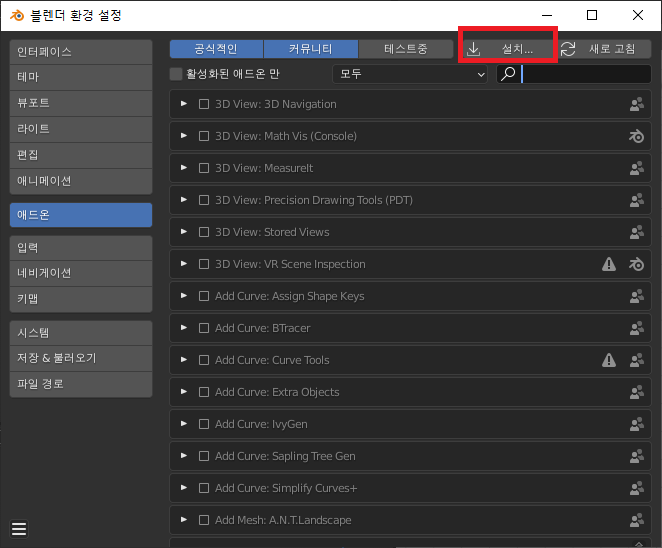Screen dimensions: 662x548
Task: Expand the Add Curve: Curve Tools entry
Action: (x=184, y=360)
